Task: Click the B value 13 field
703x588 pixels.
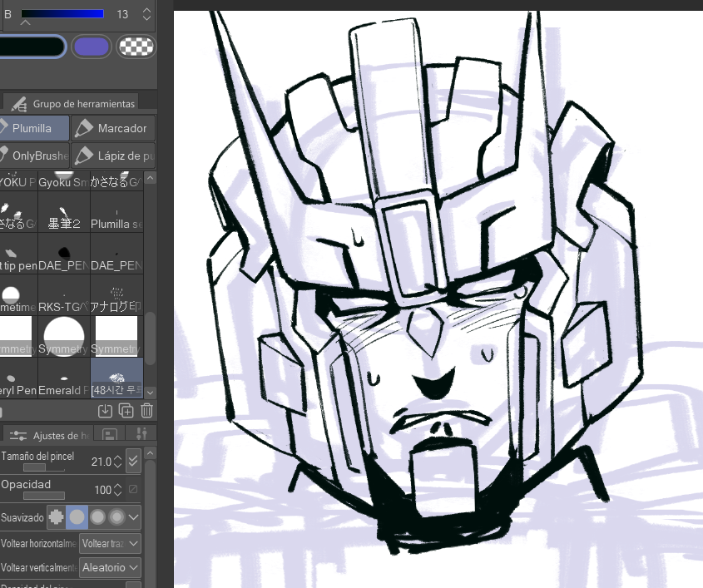Action: (122, 14)
